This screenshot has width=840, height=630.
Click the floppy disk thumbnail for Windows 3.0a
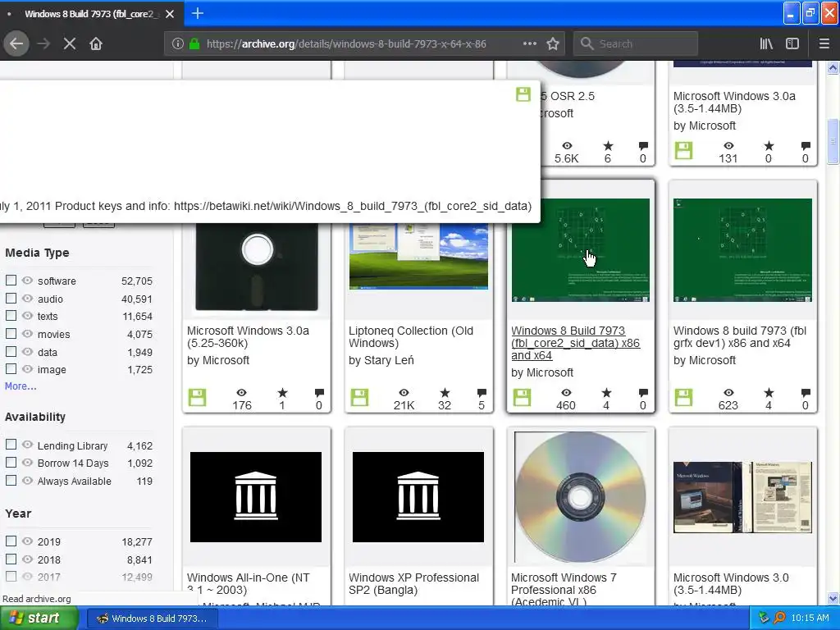tap(257, 267)
